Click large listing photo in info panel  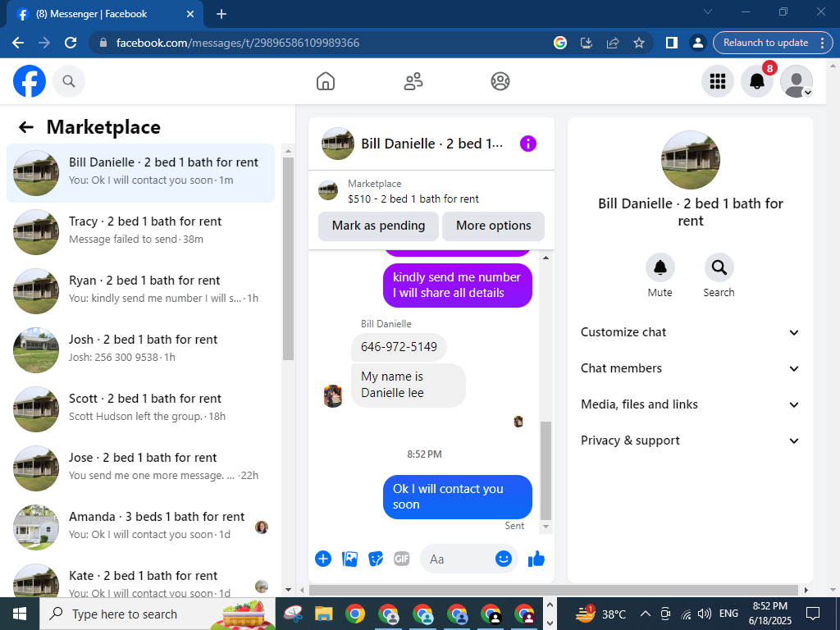[690, 160]
